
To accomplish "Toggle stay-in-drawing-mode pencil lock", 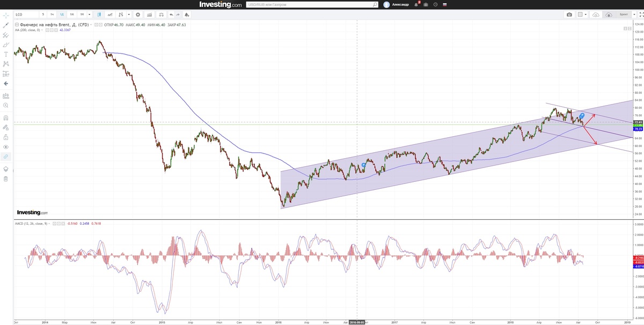I will (6, 128).
